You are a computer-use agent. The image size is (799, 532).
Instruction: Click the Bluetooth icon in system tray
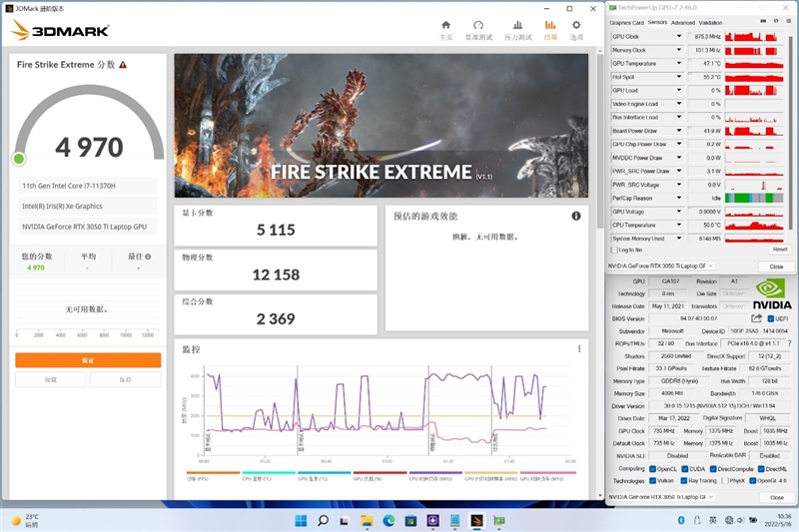point(681,520)
